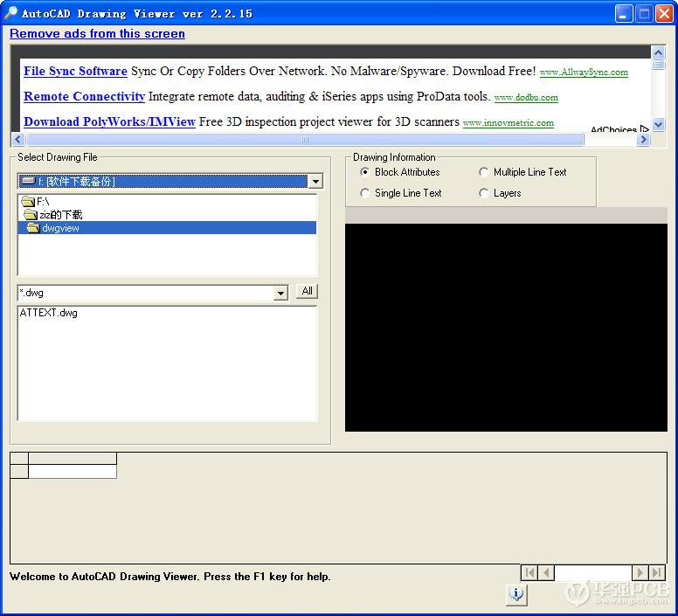Image resolution: width=678 pixels, height=616 pixels.
Task: Jump to the first record
Action: pyautogui.click(x=529, y=573)
